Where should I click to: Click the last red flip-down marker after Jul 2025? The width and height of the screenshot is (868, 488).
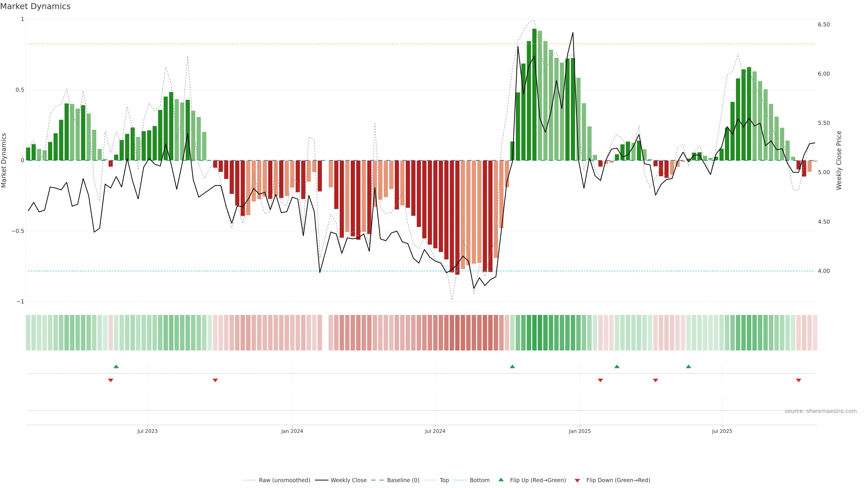pos(798,380)
